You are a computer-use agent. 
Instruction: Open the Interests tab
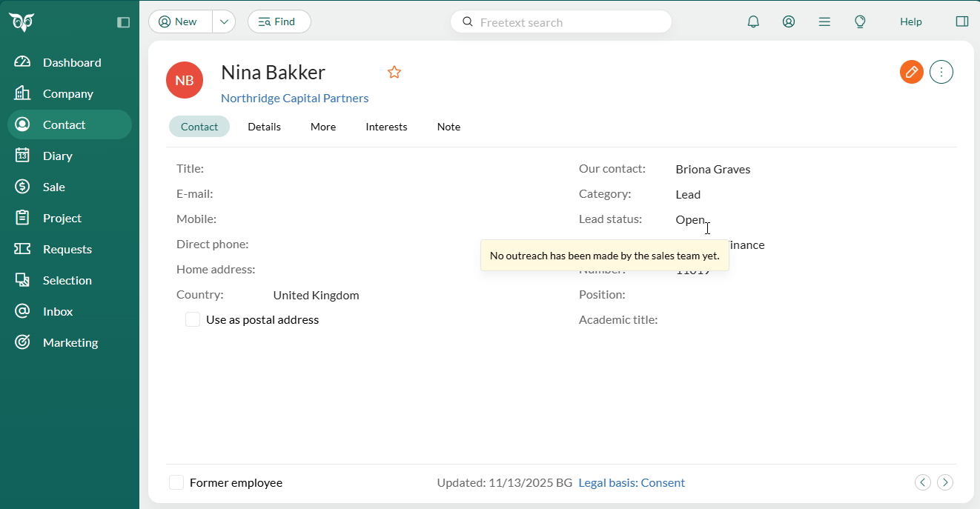pos(386,126)
